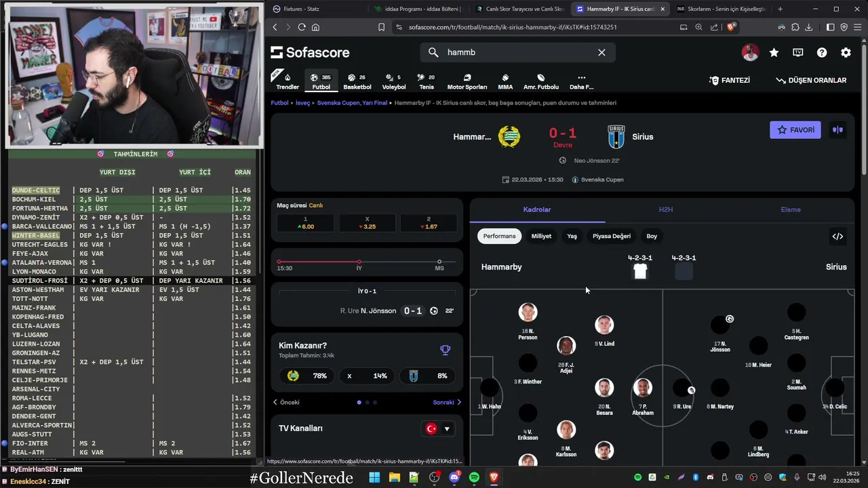Open the help question mark icon

[822, 52]
